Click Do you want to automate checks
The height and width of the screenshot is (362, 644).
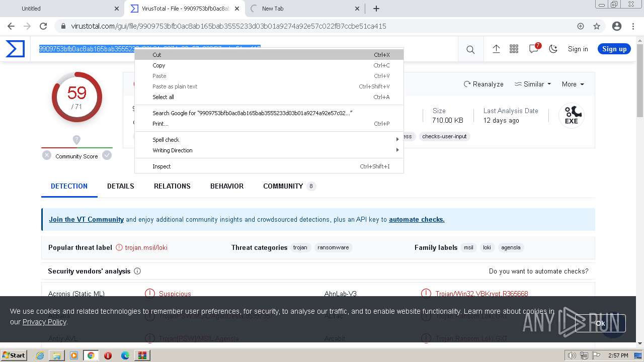(538, 271)
